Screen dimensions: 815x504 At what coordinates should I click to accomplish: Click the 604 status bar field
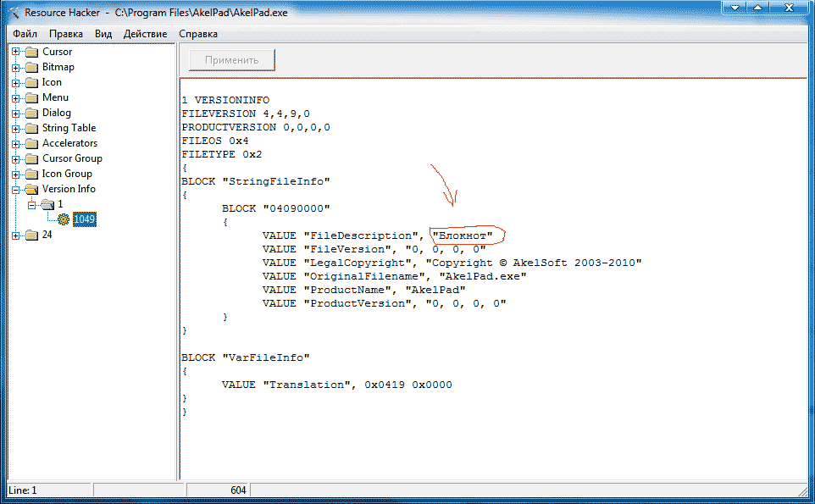tap(218, 490)
